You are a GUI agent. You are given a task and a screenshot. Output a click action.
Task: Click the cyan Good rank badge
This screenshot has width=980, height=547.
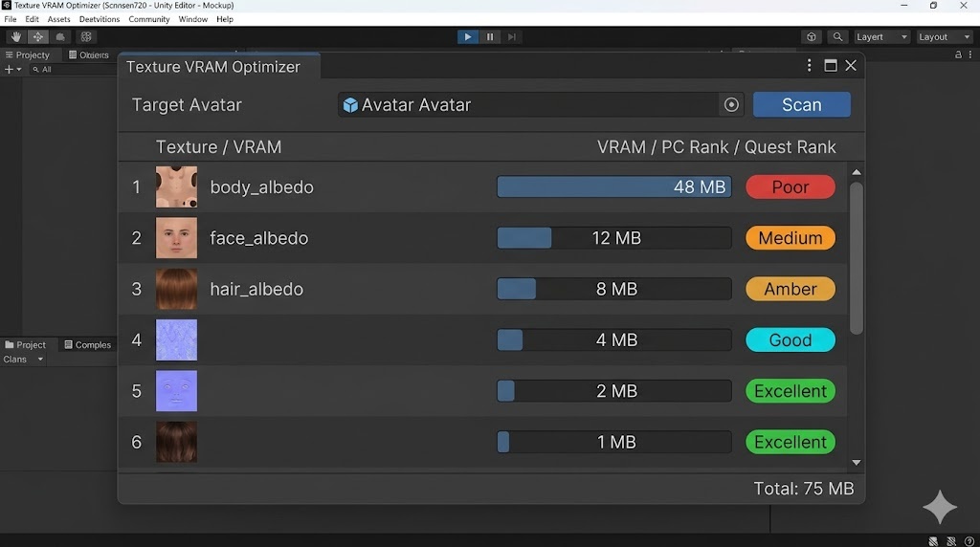pos(791,340)
